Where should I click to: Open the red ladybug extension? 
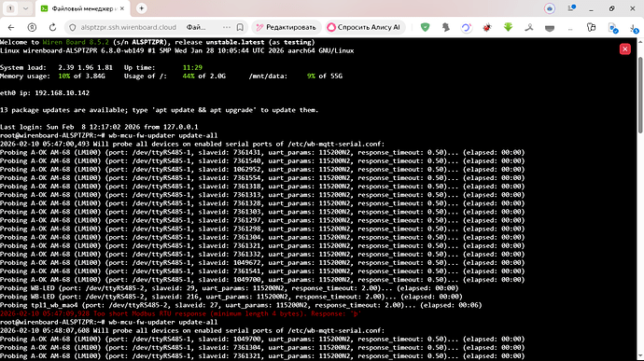coord(487,27)
